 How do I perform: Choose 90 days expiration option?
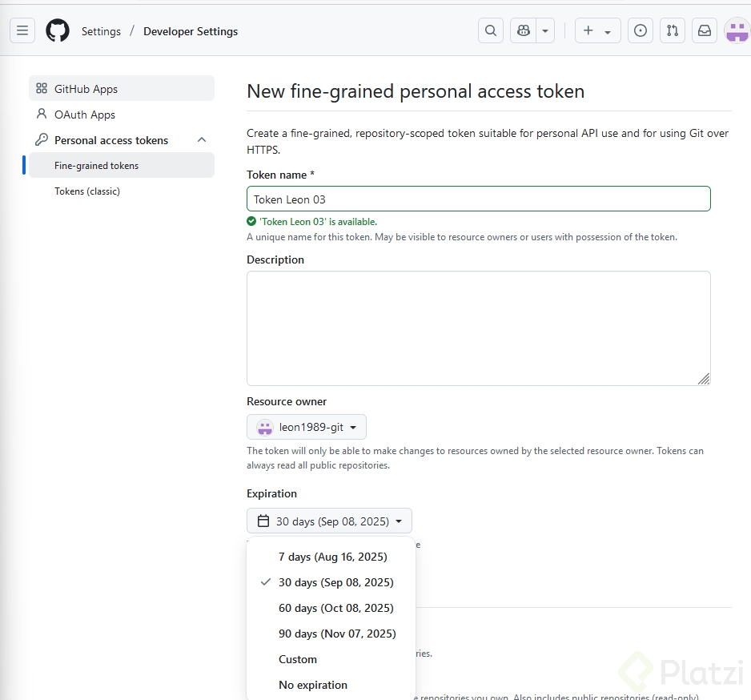(x=337, y=634)
